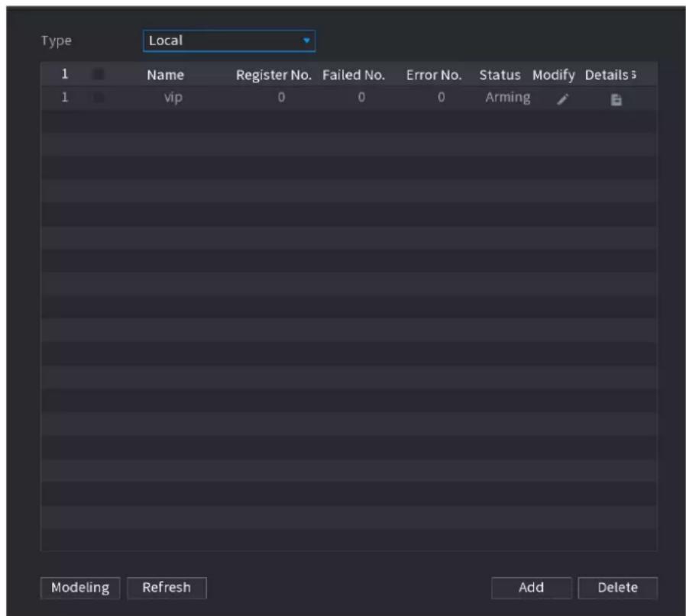Screen dimensions: 686x616
Task: Click the blue arrow of Type dropdown
Action: click(x=306, y=40)
